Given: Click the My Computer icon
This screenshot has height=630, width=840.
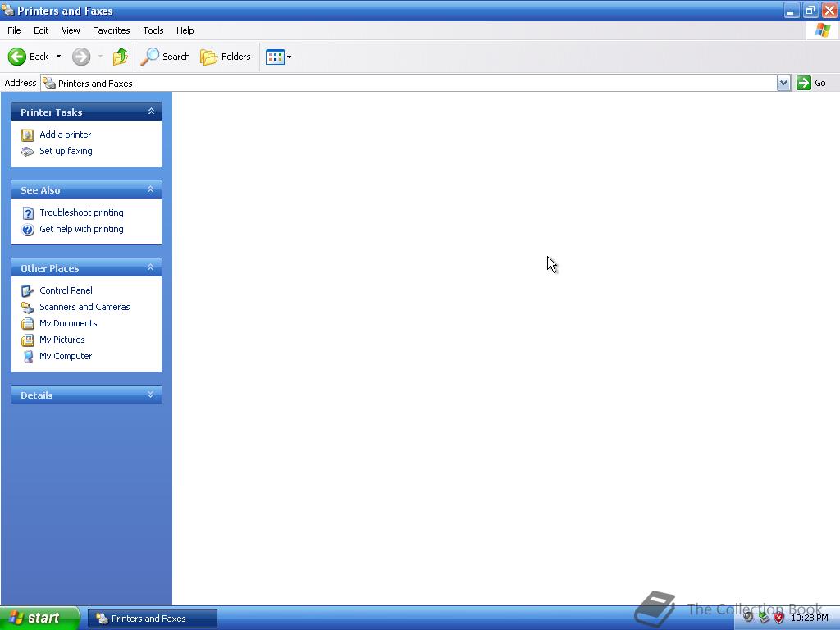Looking at the screenshot, I should (28, 357).
